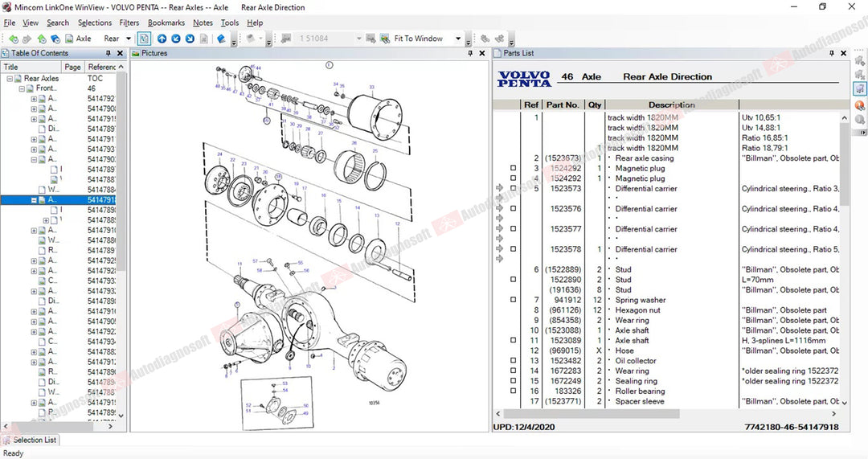Tick the checkbox for Stud 1522890
Viewport: 868px width, 459px height.
click(x=513, y=280)
